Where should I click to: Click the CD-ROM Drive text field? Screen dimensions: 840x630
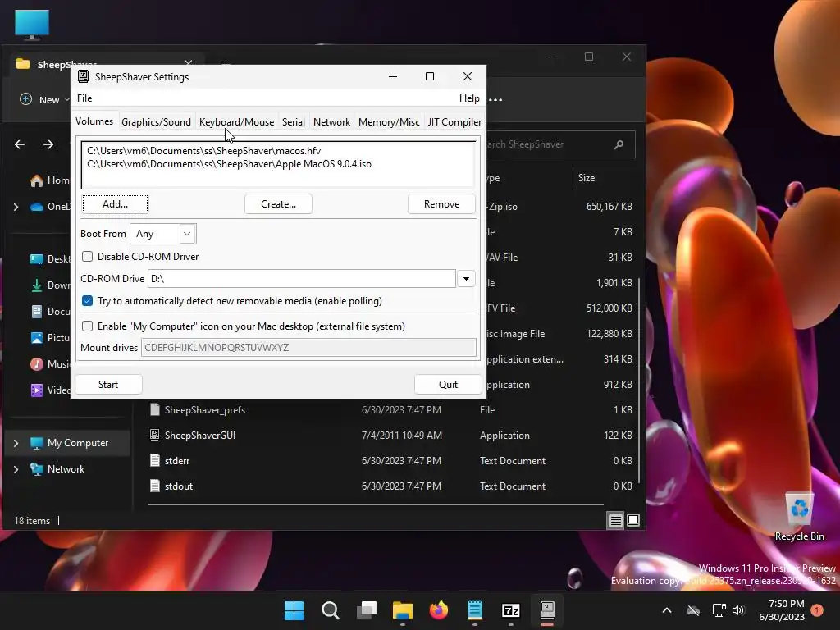(x=302, y=279)
